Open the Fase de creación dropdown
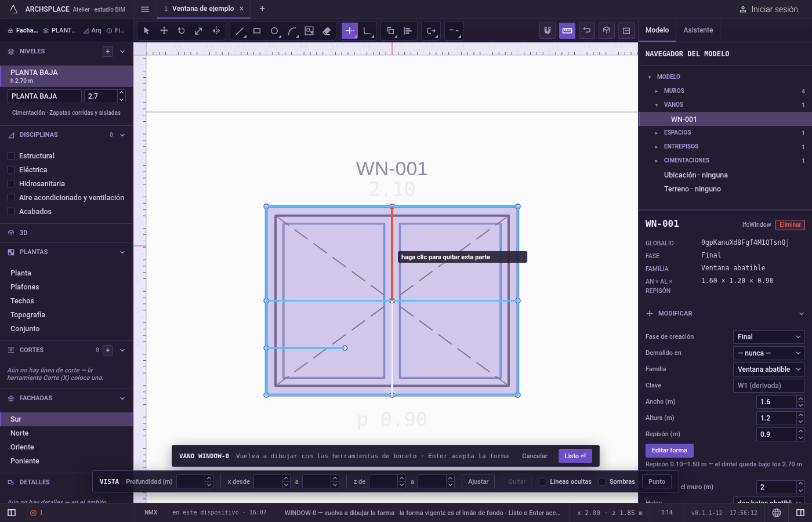This screenshot has height=522, width=812. click(769, 337)
